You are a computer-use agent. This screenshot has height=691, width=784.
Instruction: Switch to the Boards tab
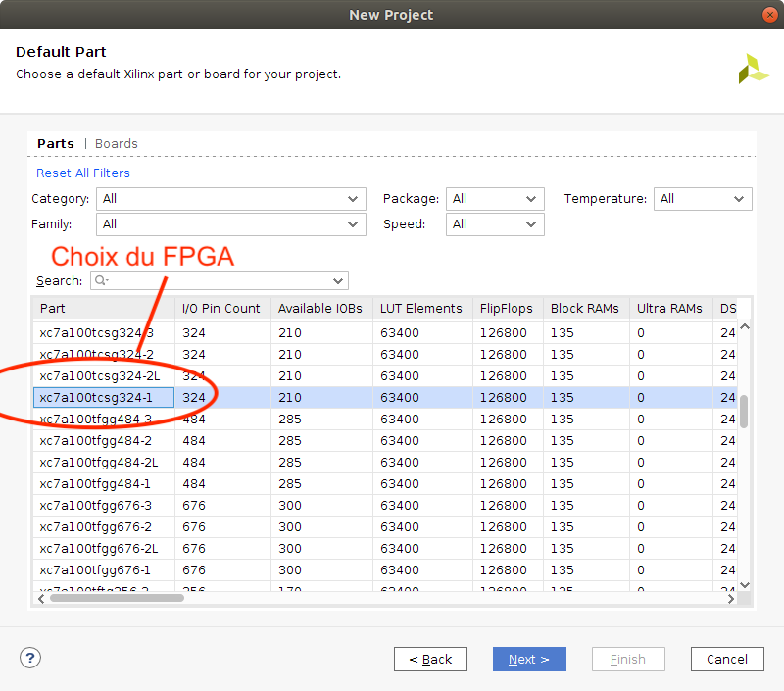click(x=116, y=143)
